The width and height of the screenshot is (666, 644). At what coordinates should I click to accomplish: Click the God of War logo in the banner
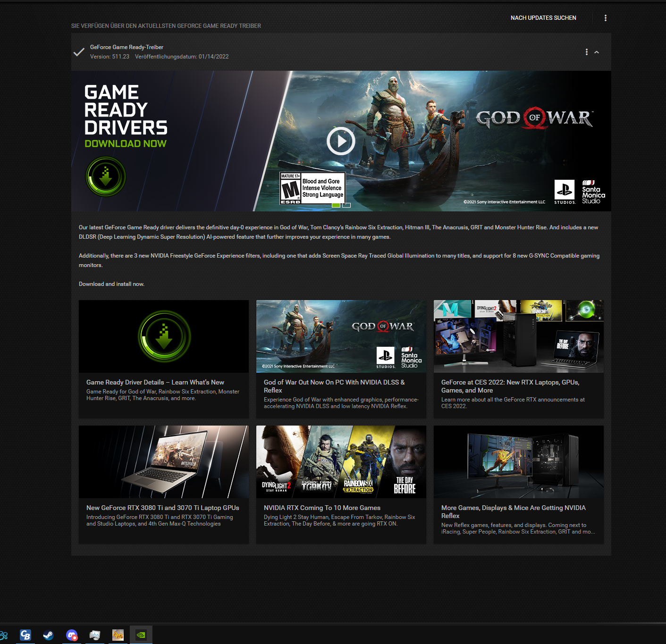(534, 118)
